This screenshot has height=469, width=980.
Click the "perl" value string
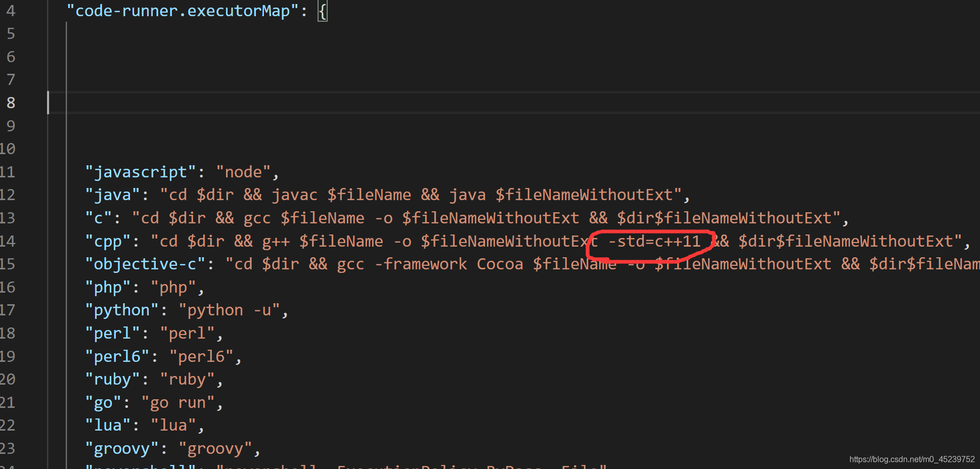(187, 333)
